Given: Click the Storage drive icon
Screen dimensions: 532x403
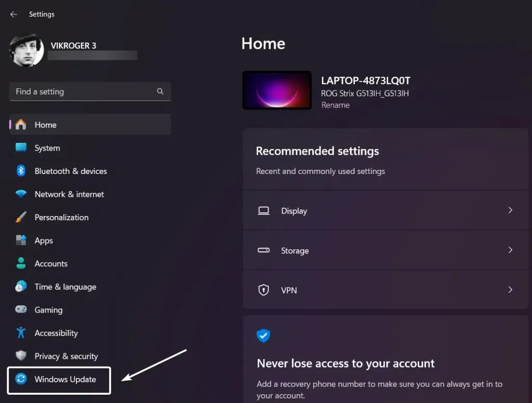Looking at the screenshot, I should point(263,250).
